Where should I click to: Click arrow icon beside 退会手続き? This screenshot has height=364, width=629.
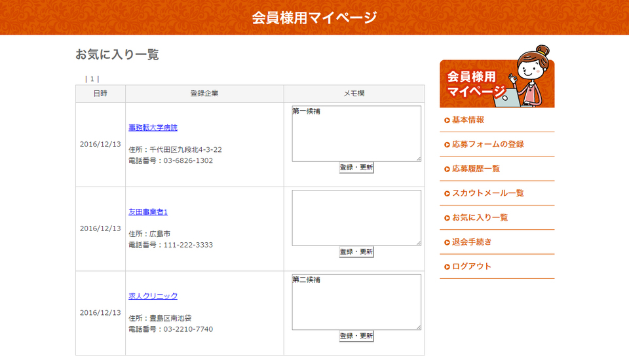point(447,242)
